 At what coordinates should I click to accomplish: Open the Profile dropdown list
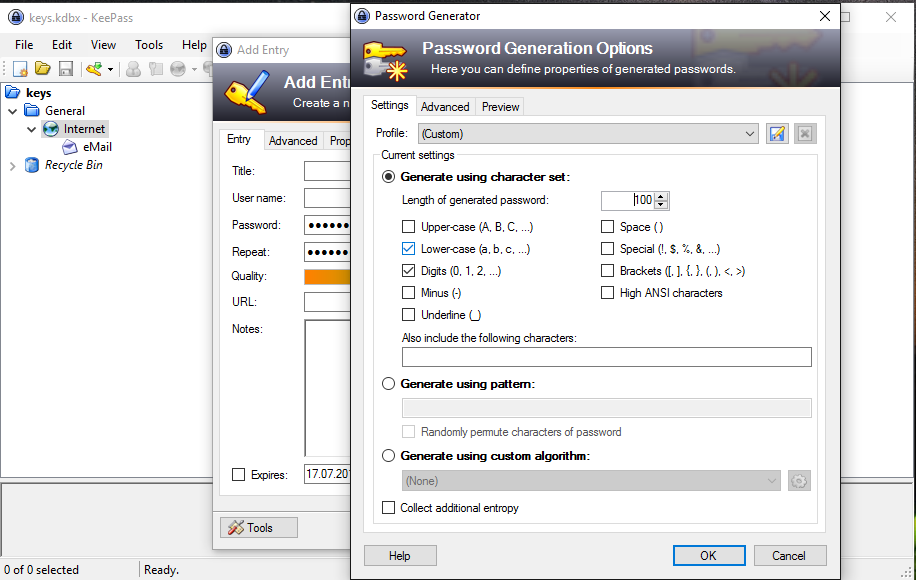750,134
